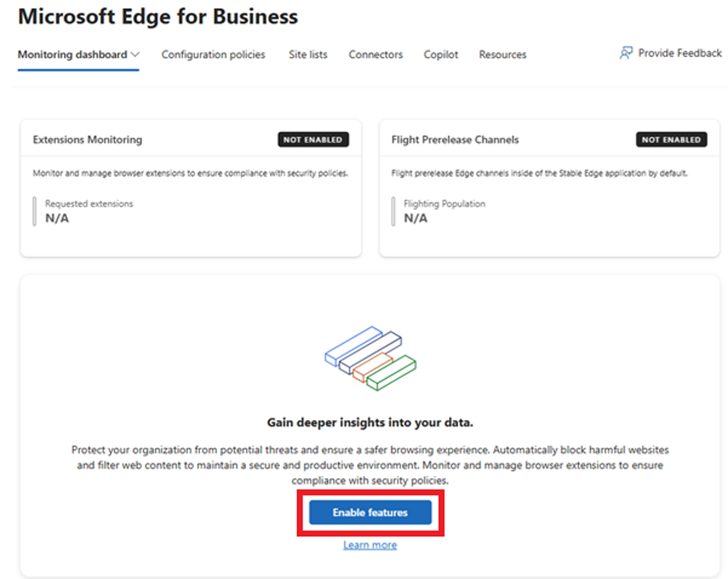
Task: Open the Flight Prerelease Channels card title
Action: click(x=455, y=140)
